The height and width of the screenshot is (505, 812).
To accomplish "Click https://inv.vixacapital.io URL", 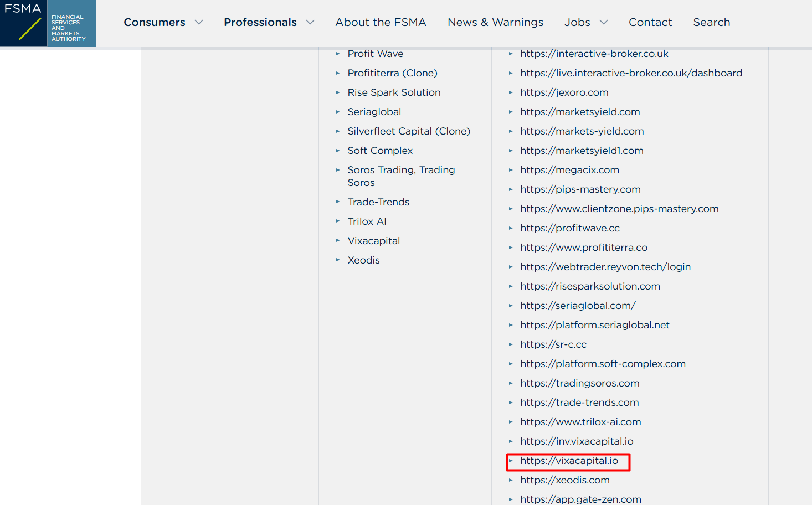I will [577, 441].
